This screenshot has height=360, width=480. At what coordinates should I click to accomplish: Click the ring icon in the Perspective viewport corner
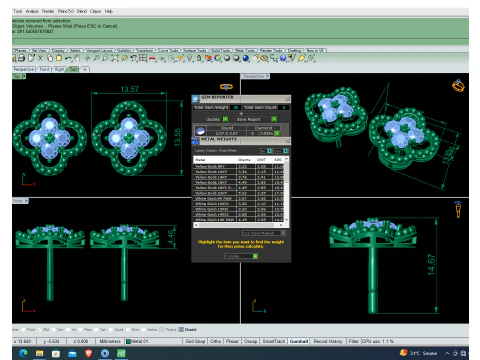point(458,86)
